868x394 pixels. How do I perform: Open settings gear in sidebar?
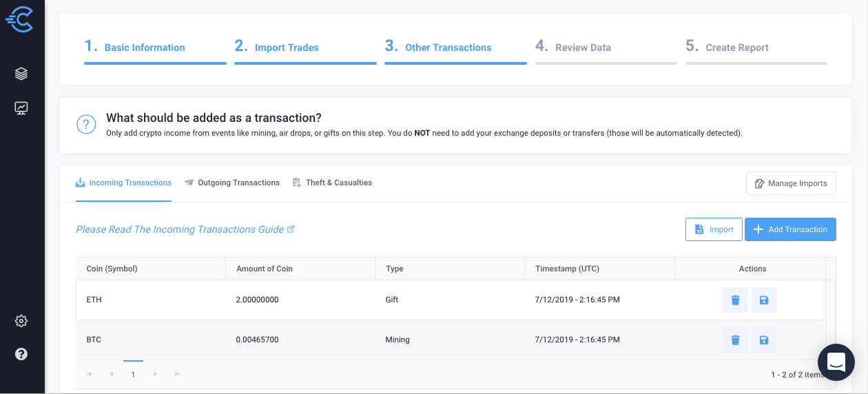[21, 321]
